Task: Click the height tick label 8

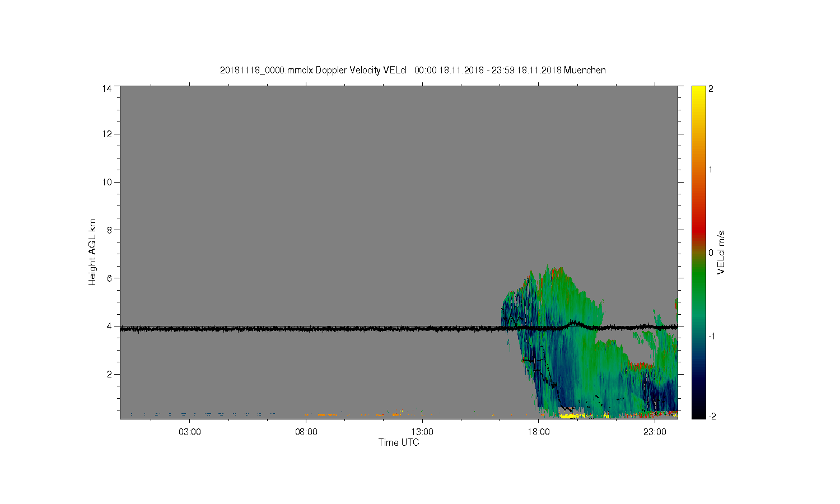Action: click(109, 230)
